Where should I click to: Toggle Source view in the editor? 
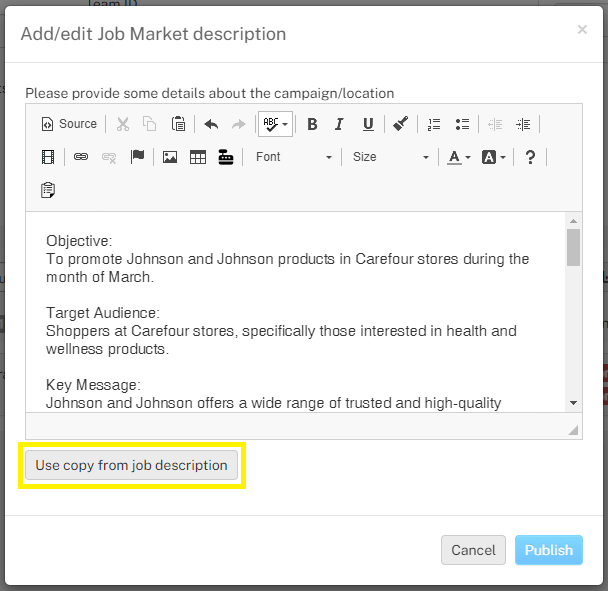tap(69, 124)
